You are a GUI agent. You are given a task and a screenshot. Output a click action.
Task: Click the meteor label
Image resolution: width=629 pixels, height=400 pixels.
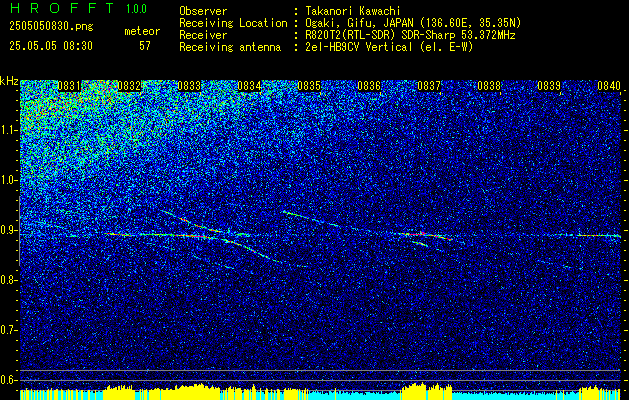142,31
